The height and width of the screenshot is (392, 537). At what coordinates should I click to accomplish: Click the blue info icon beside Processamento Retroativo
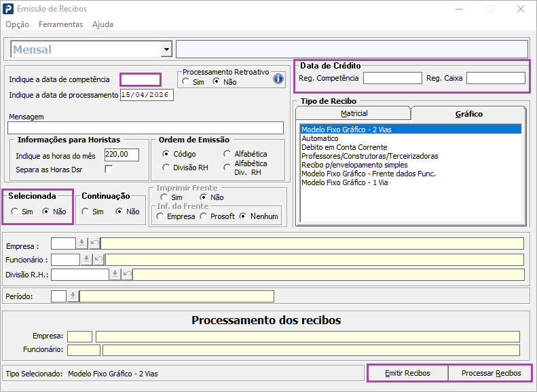pos(278,79)
